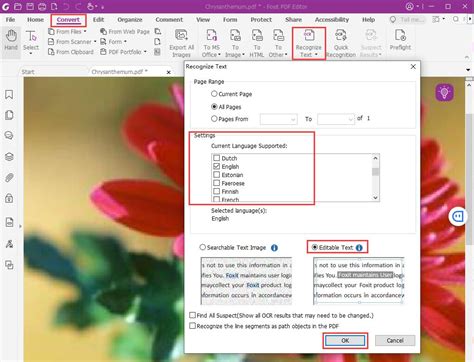Choose the Searchable Text Image option
Image resolution: width=474 pixels, height=362 pixels.
[x=202, y=247]
